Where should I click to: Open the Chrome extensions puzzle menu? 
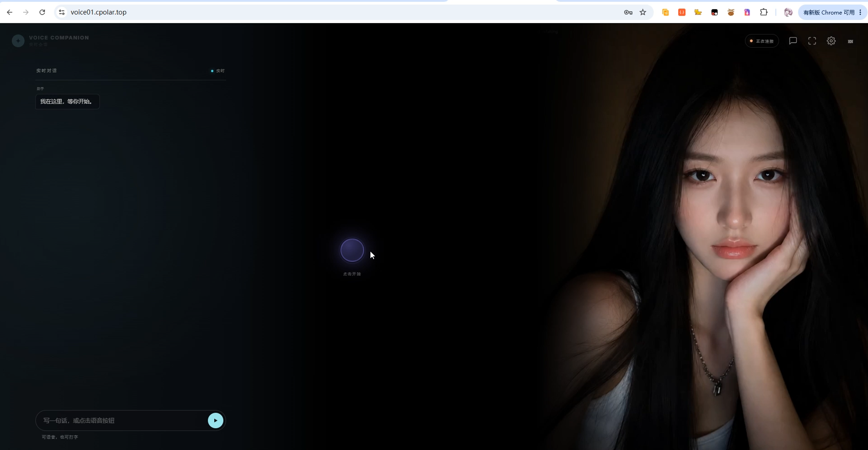(x=764, y=12)
